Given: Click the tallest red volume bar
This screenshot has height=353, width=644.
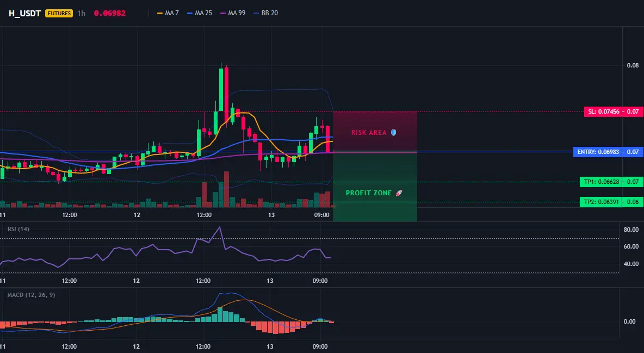Looking at the screenshot, I should click(226, 189).
